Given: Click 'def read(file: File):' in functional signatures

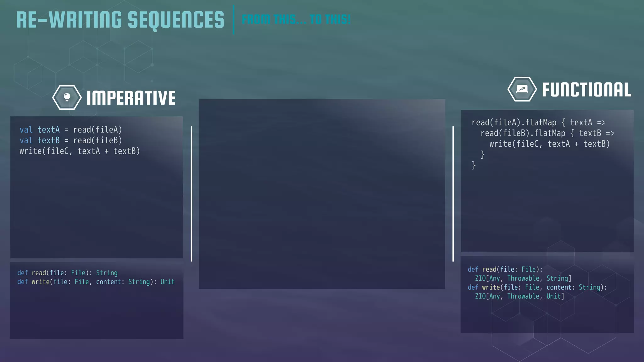Looking at the screenshot, I should pos(505,270).
